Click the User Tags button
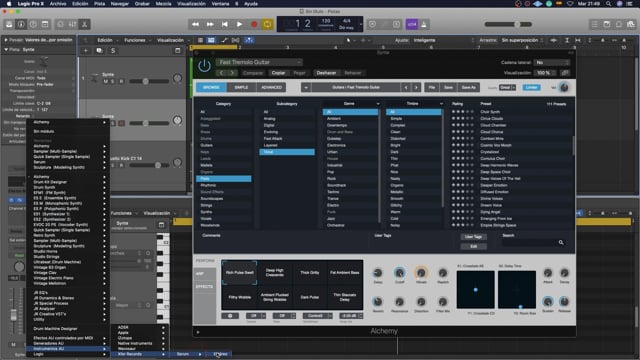This screenshot has width=640, height=360. click(x=473, y=237)
